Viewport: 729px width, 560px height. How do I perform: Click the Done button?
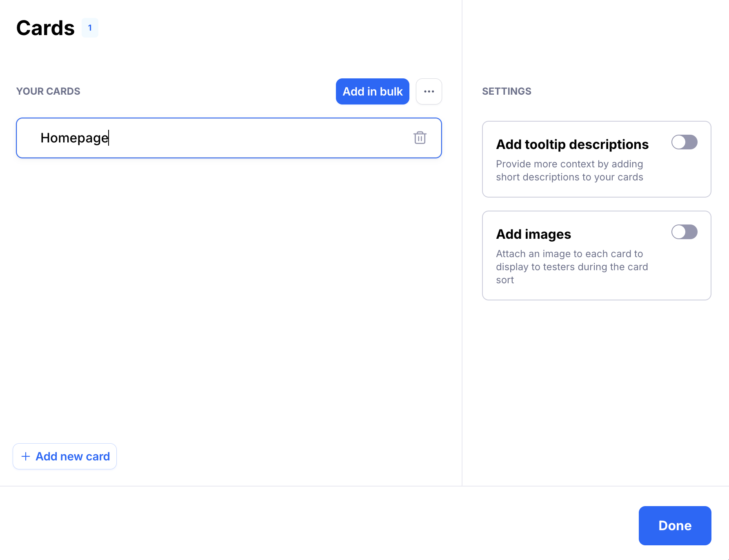[x=675, y=525]
